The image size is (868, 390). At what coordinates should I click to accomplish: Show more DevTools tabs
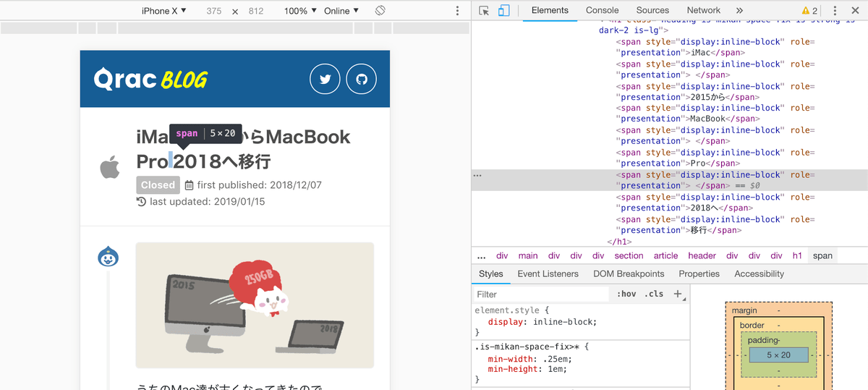pos(739,11)
